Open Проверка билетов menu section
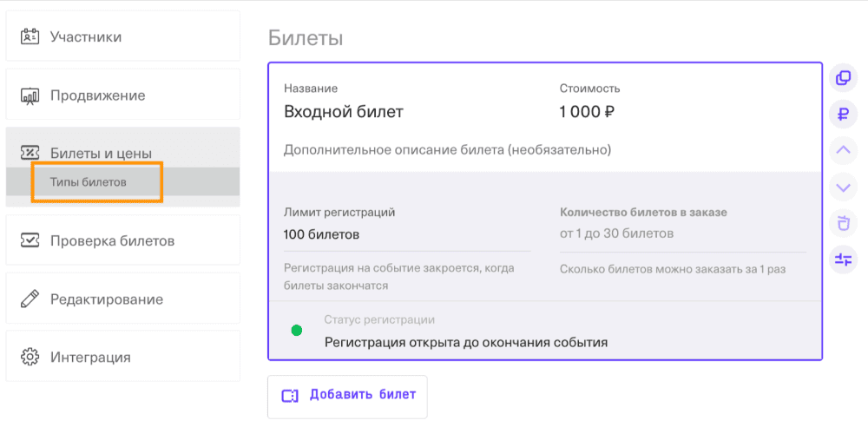This screenshot has width=868, height=427. (123, 241)
